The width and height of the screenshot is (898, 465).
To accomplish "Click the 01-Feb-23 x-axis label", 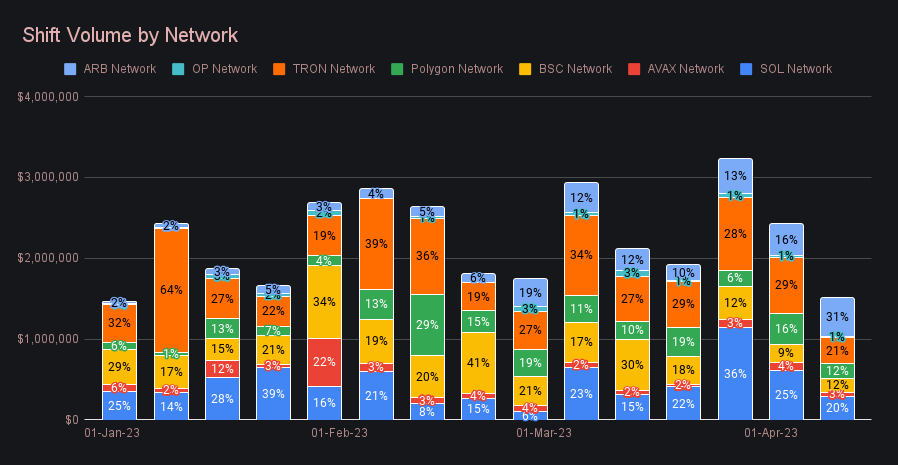I will pyautogui.click(x=339, y=433).
